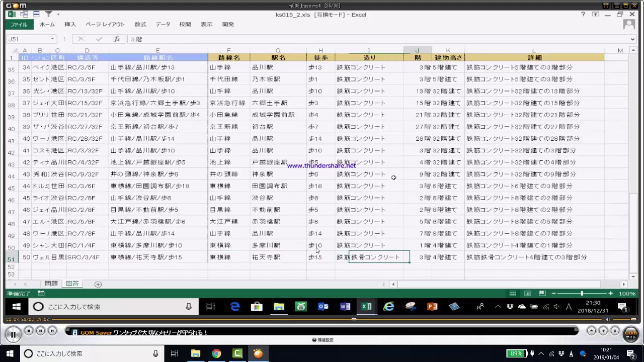Open Chrome from the Windows taskbar
644x362 pixels.
(x=216, y=353)
